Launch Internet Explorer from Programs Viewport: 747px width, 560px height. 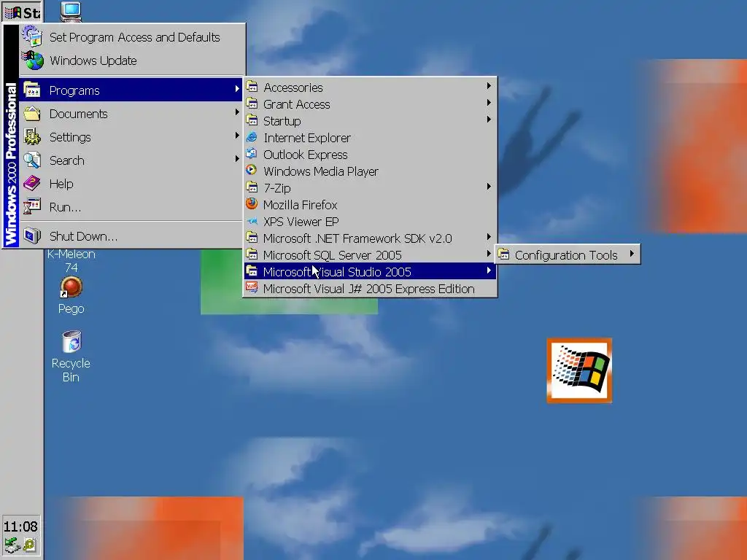[370, 138]
